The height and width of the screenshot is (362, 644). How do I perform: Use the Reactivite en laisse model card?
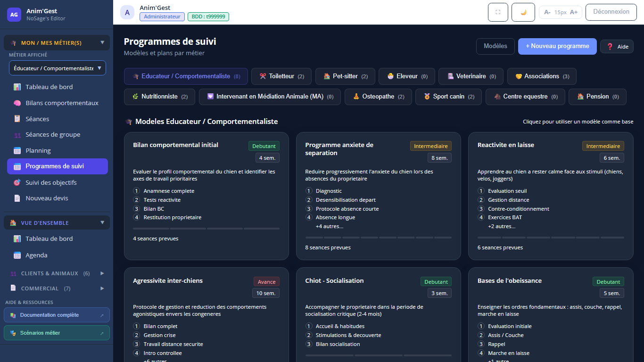[551, 196]
